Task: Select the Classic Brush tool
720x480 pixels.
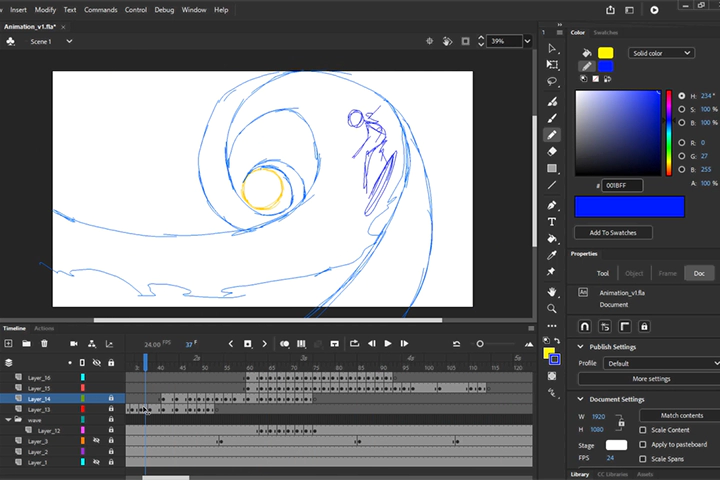Action: [x=552, y=118]
